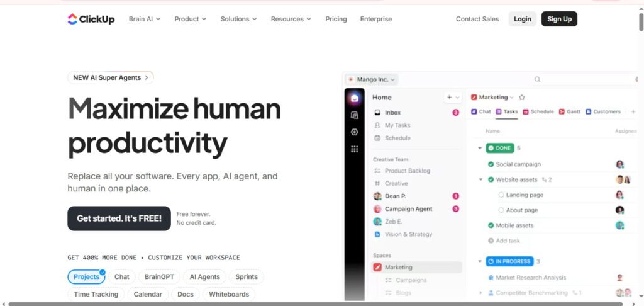Click Get started. It's FREE! button
Screen dimensions: 644x306
coord(119,218)
